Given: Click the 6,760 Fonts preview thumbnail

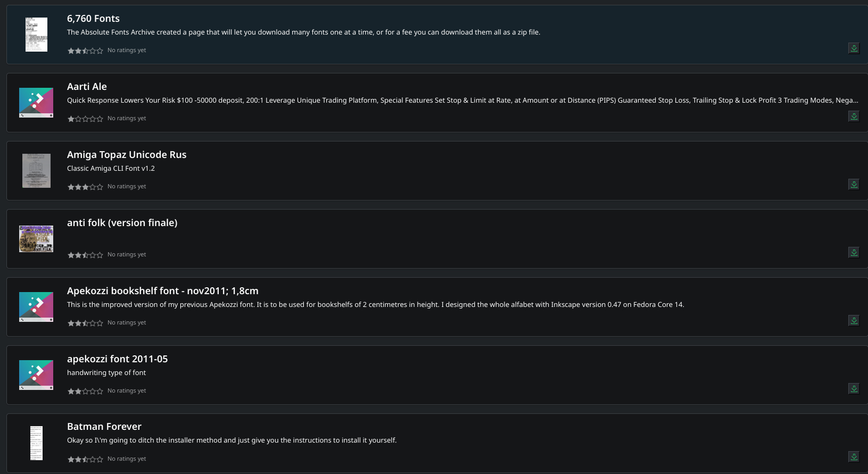Looking at the screenshot, I should click(x=36, y=35).
